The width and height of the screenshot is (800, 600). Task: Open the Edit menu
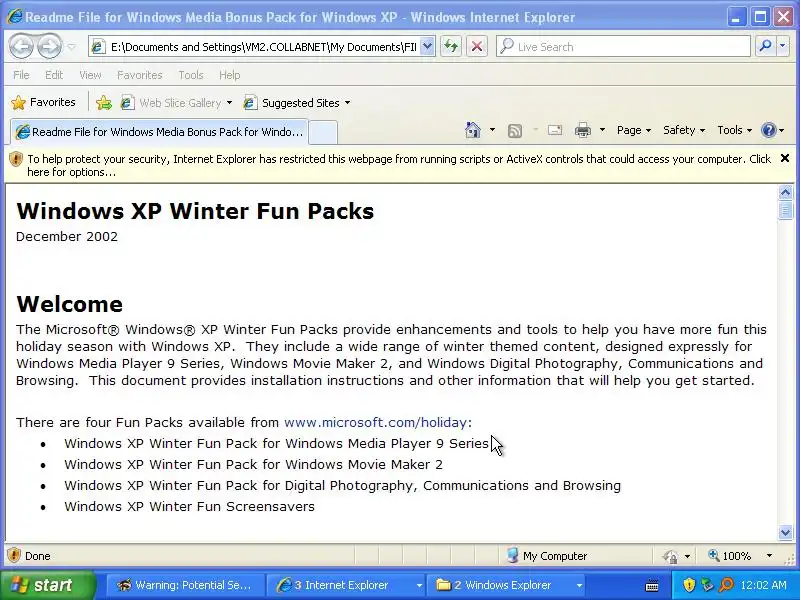(x=54, y=75)
